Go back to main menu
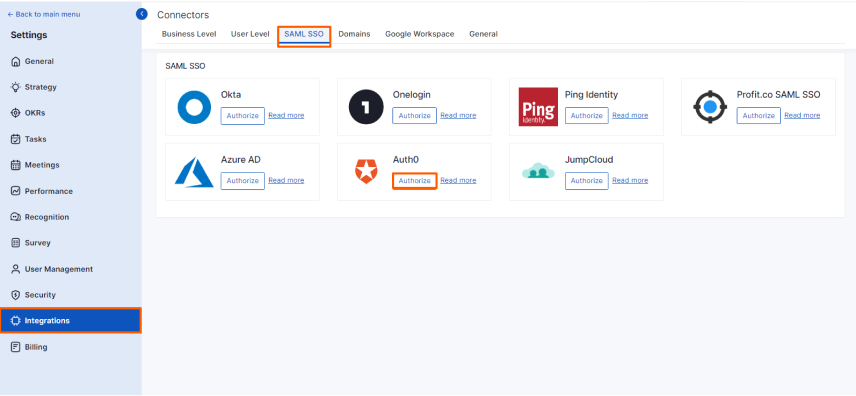This screenshot has width=856, height=396. [x=44, y=14]
